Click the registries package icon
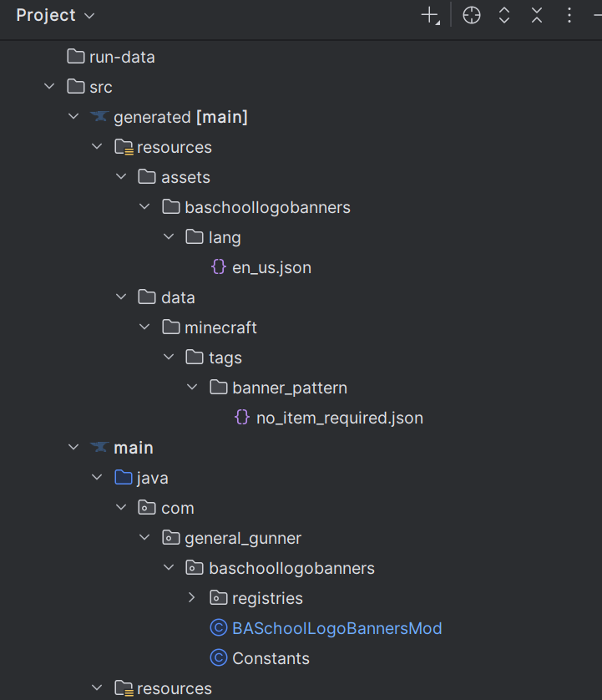Screen dimensions: 602x700 (x=219, y=597)
